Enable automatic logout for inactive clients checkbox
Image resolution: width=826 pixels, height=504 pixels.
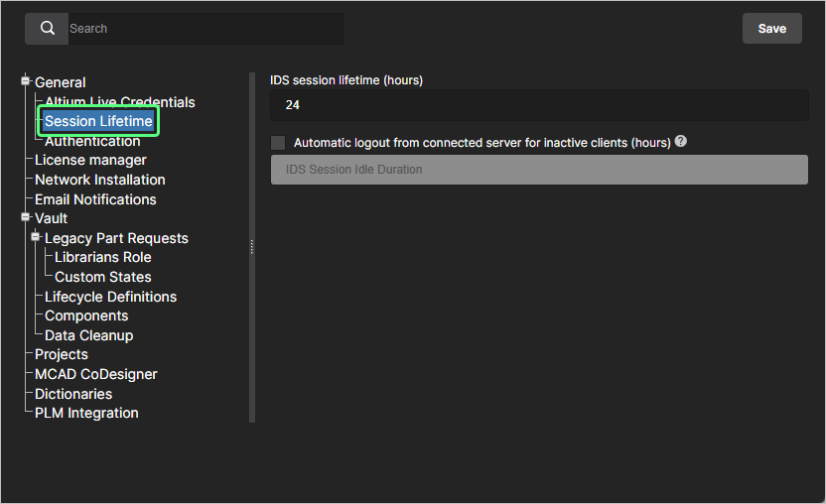[278, 143]
